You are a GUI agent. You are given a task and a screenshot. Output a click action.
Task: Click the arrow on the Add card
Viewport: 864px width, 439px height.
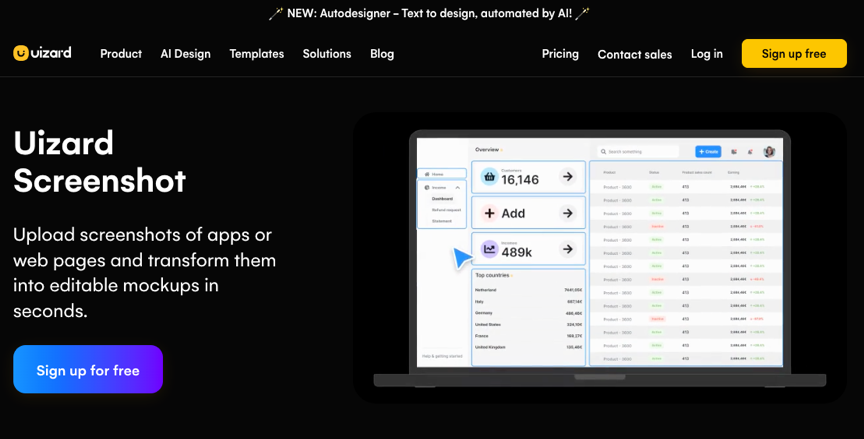pos(567,213)
